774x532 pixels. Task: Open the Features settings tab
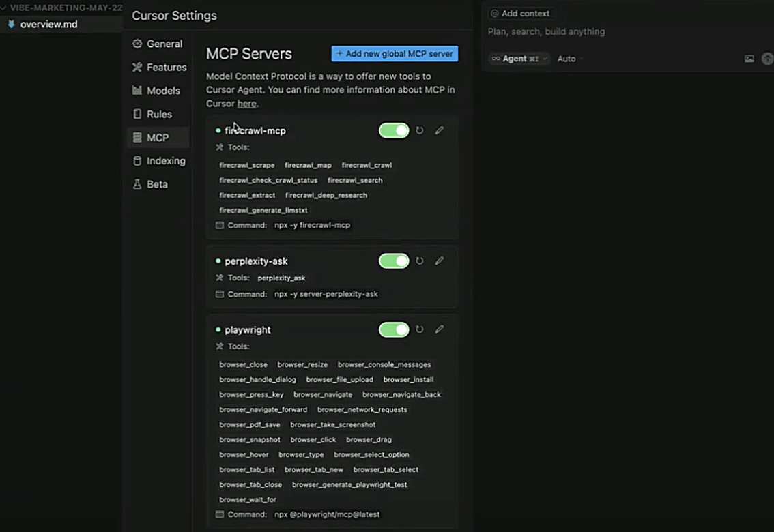159,67
